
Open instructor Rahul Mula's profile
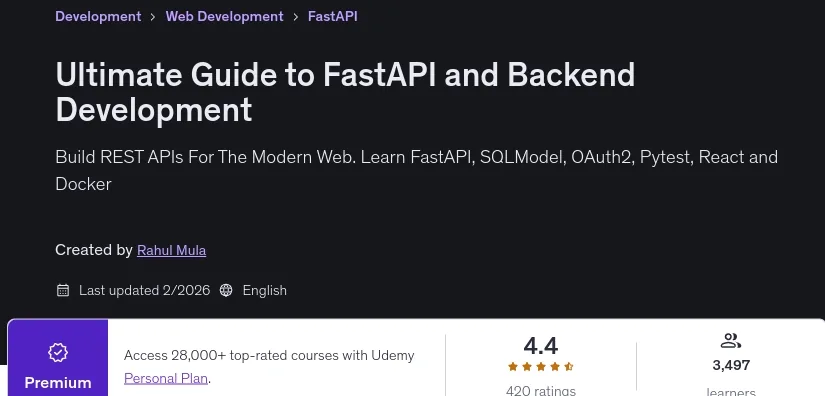pos(172,250)
